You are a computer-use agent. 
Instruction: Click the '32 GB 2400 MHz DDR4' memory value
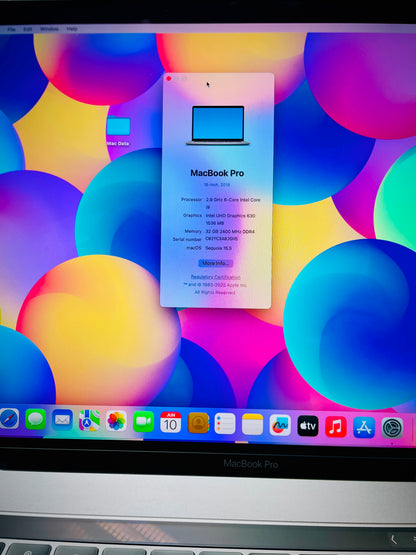tap(230, 231)
